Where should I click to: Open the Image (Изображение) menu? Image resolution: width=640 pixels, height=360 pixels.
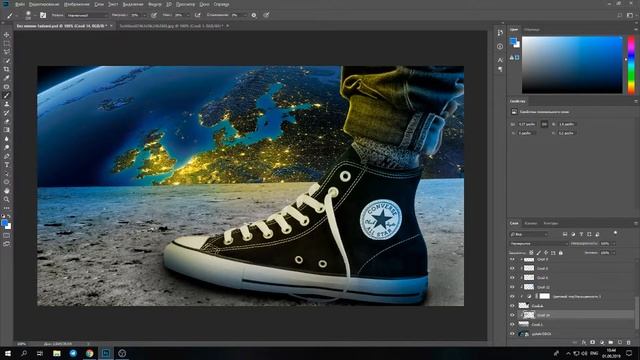click(77, 4)
